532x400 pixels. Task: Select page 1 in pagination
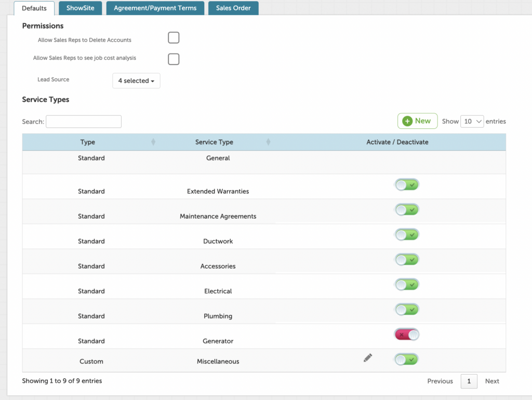coord(469,381)
